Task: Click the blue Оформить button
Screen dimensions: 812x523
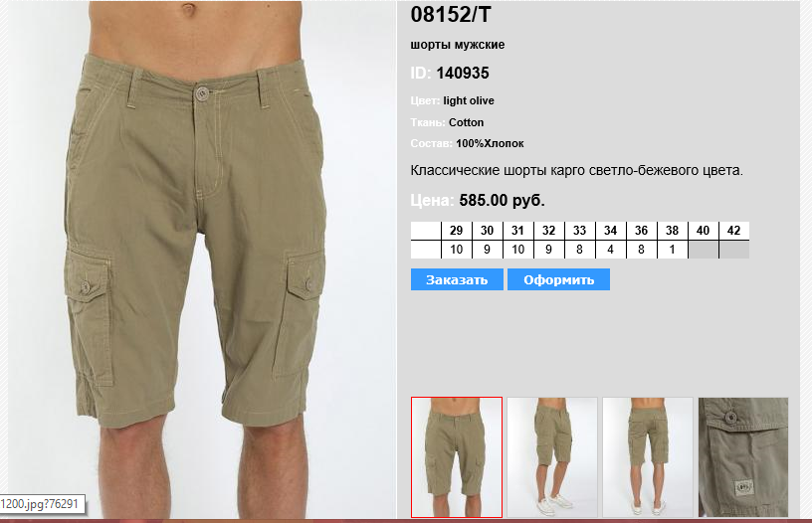Action: click(x=558, y=279)
